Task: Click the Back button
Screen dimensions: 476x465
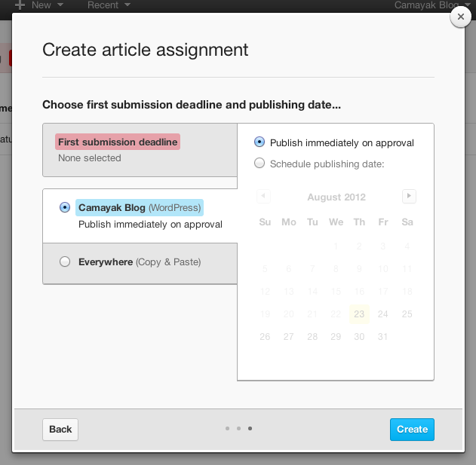Action: pyautogui.click(x=60, y=430)
